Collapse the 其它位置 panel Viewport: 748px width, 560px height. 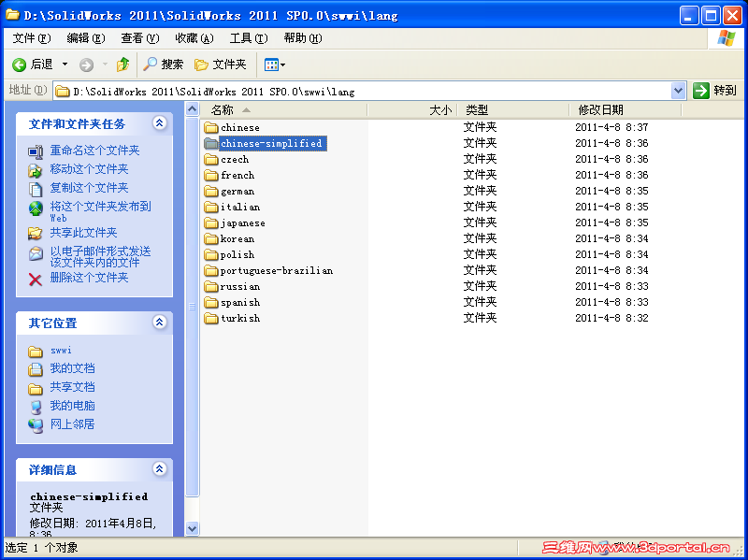159,322
